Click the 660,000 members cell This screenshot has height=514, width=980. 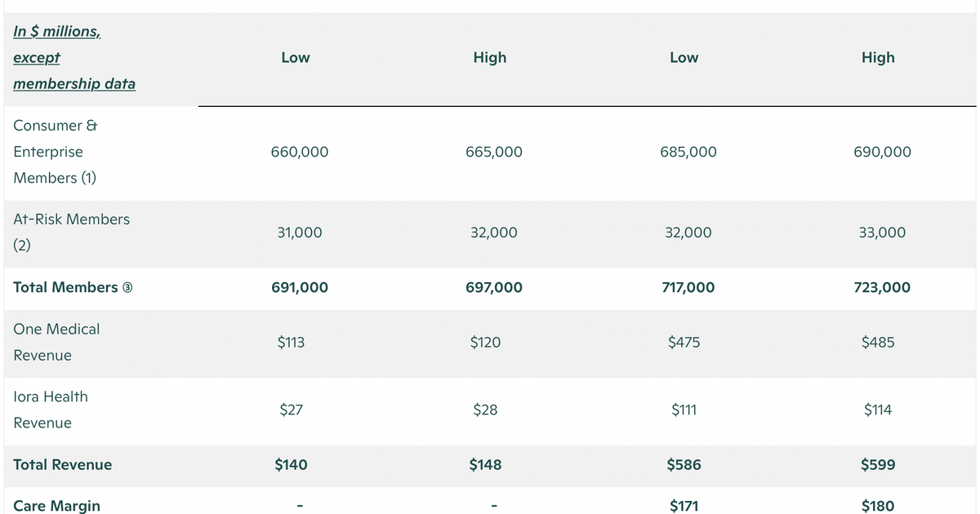(x=300, y=152)
